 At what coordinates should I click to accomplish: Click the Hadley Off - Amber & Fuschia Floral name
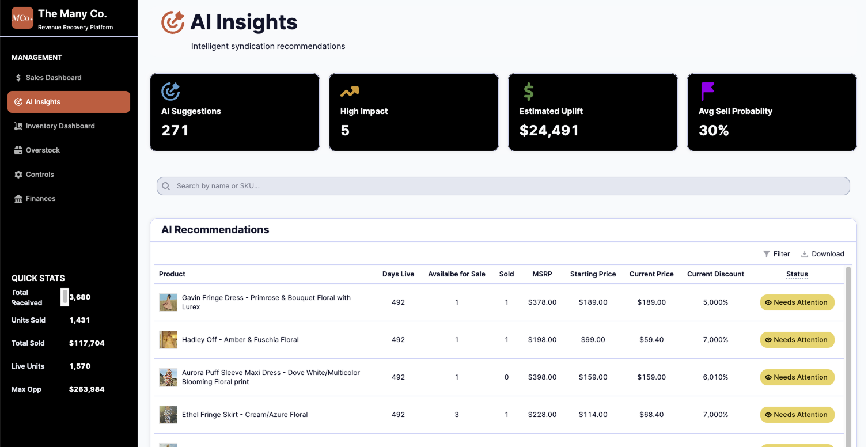point(240,340)
